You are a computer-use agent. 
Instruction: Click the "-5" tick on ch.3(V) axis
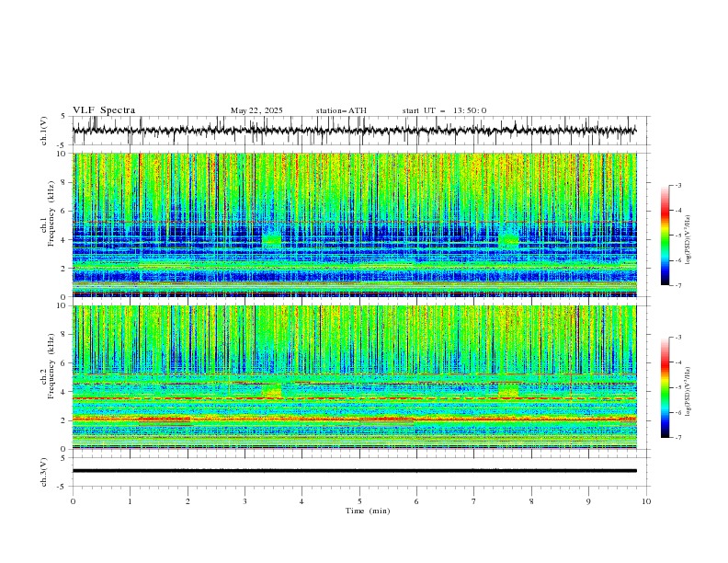tap(63, 487)
